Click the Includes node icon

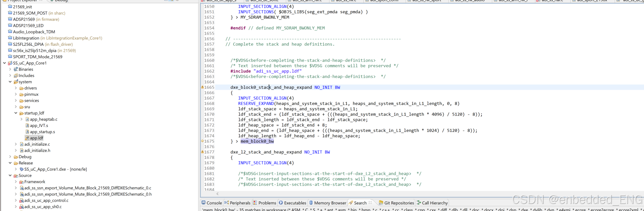[16, 76]
